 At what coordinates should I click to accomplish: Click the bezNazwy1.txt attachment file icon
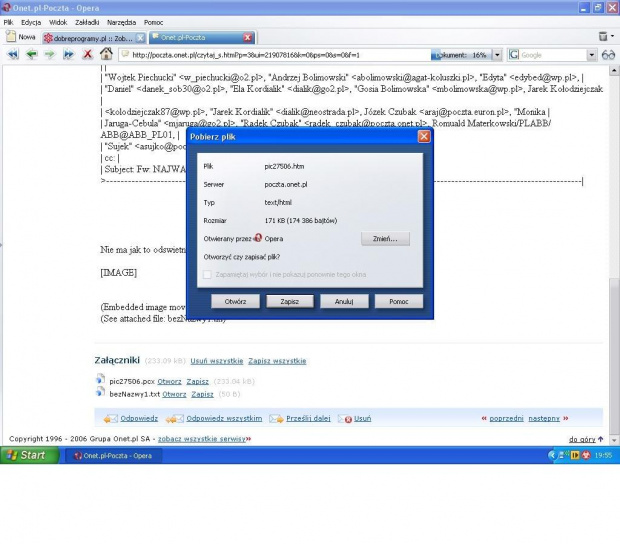100,392
